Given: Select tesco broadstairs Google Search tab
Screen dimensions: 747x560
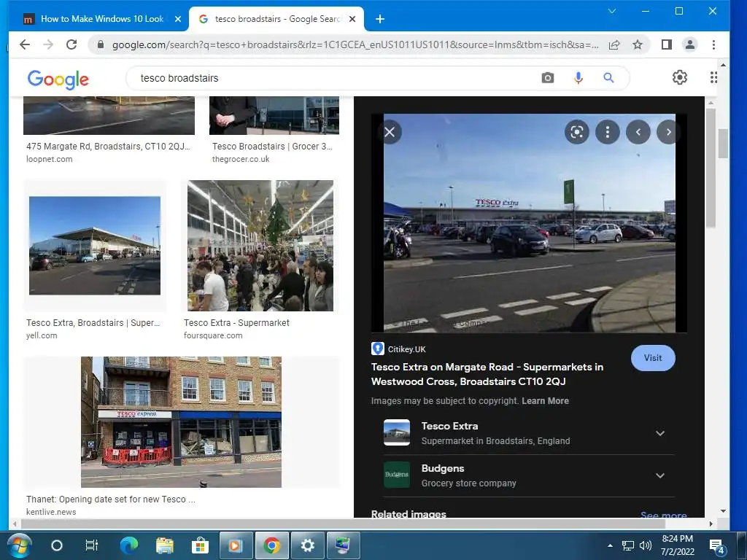Looking at the screenshot, I should pos(276,19).
